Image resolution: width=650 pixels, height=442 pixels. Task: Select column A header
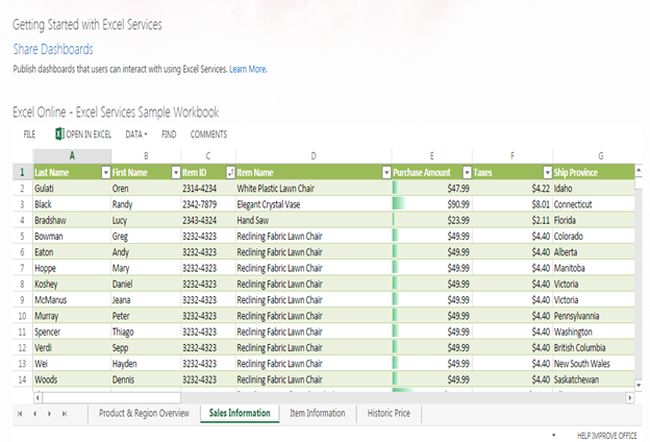(x=72, y=156)
